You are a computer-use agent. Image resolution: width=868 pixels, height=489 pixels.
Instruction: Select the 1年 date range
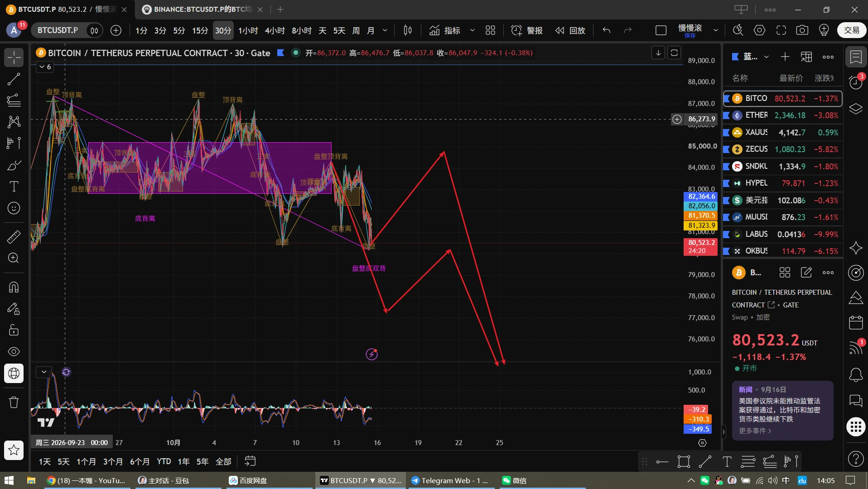(183, 461)
